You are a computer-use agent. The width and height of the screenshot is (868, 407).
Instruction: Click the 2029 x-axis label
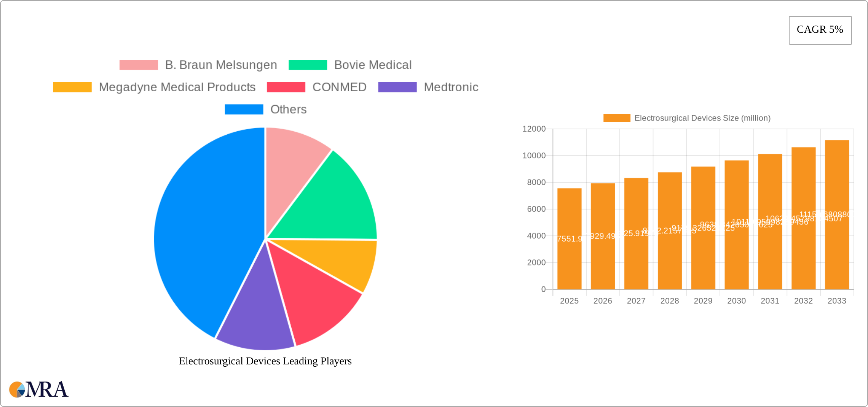[x=703, y=301]
